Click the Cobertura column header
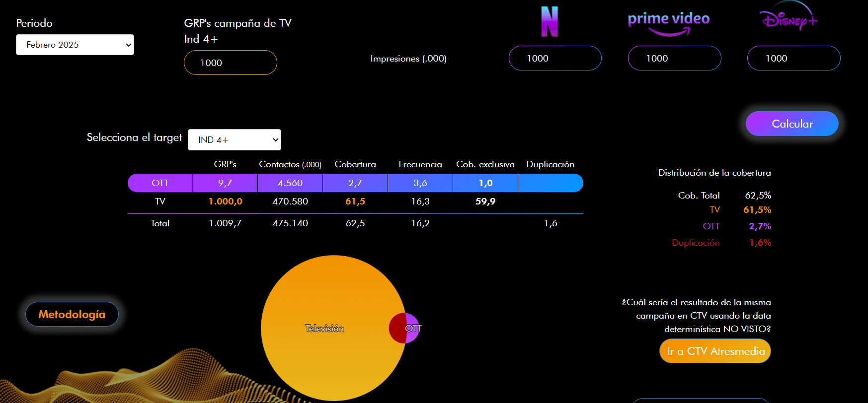868x403 pixels. [355, 164]
